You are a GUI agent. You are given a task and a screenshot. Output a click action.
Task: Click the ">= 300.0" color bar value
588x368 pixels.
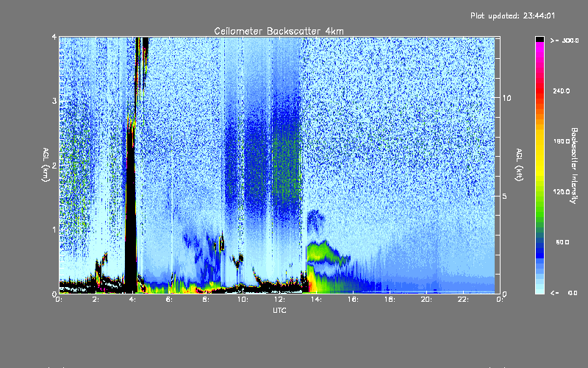tap(564, 40)
